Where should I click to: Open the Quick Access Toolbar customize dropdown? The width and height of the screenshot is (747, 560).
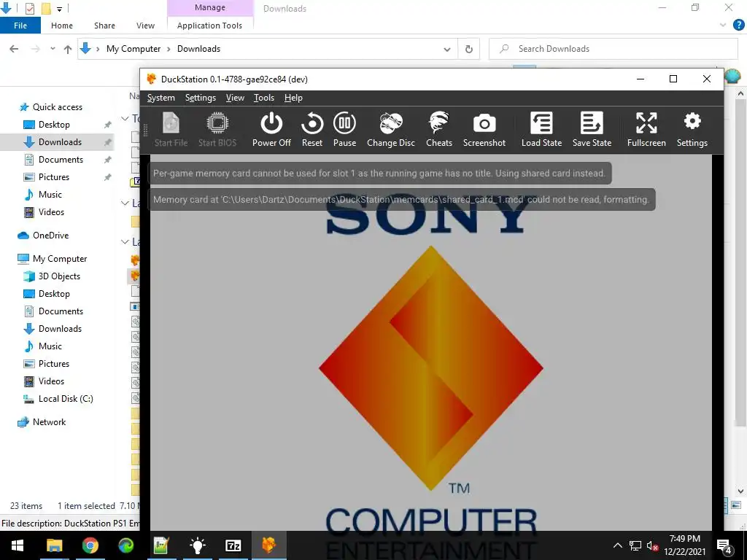(59, 9)
